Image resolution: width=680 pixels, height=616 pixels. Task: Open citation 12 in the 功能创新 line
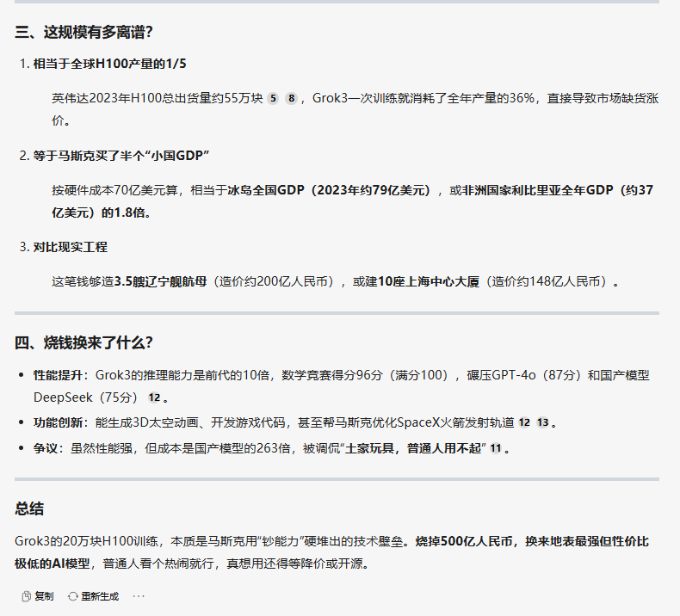524,422
